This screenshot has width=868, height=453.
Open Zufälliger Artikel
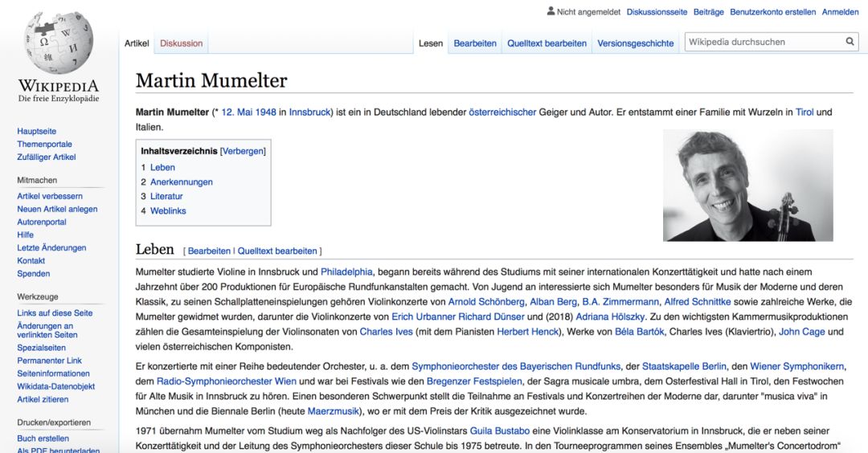pos(47,157)
